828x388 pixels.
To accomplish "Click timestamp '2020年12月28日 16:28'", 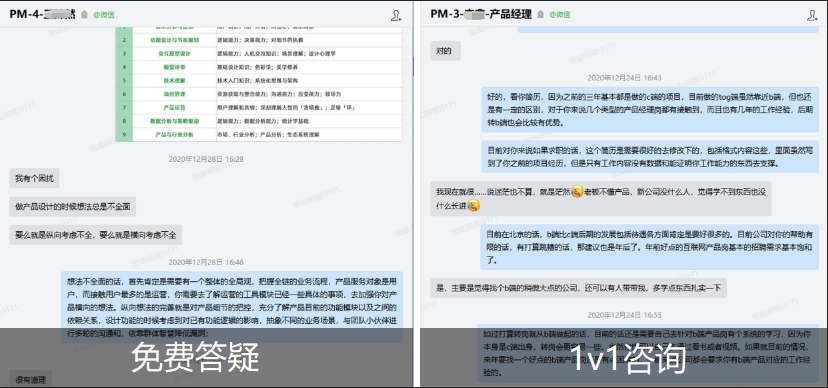I will point(206,159).
